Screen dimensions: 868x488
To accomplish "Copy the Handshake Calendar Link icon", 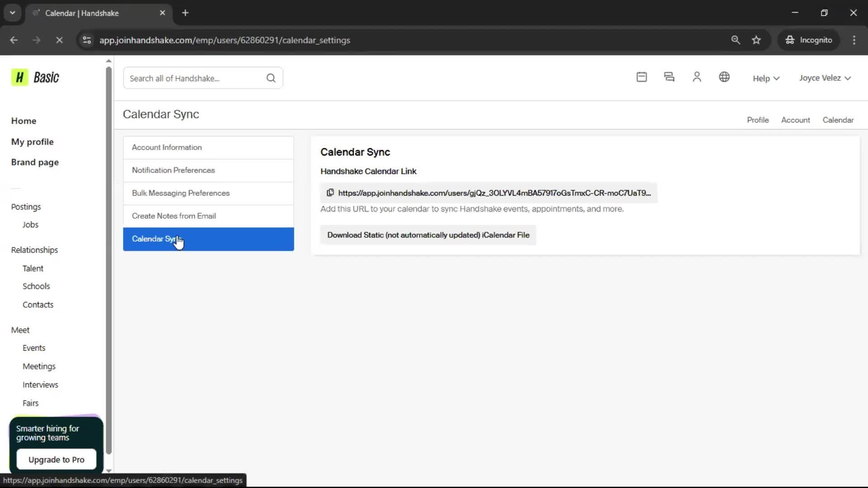I will (330, 193).
